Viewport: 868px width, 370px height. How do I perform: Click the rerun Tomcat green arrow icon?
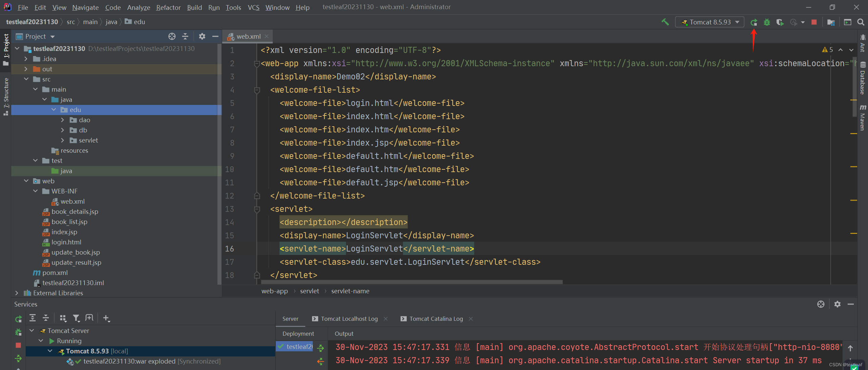click(754, 22)
